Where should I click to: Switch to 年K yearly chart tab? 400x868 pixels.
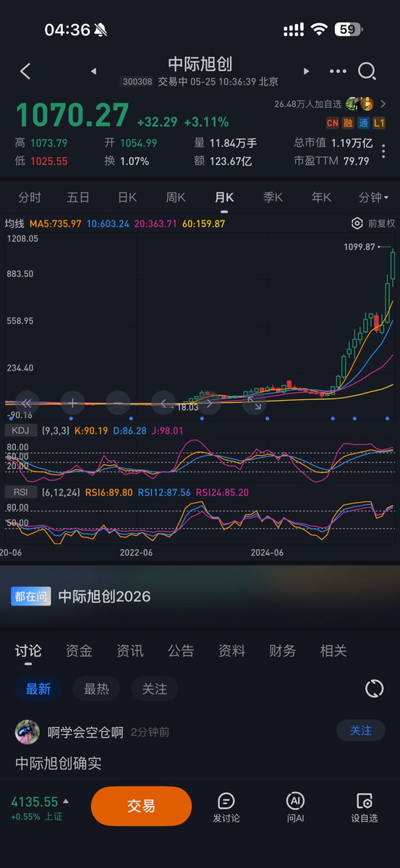point(321,197)
